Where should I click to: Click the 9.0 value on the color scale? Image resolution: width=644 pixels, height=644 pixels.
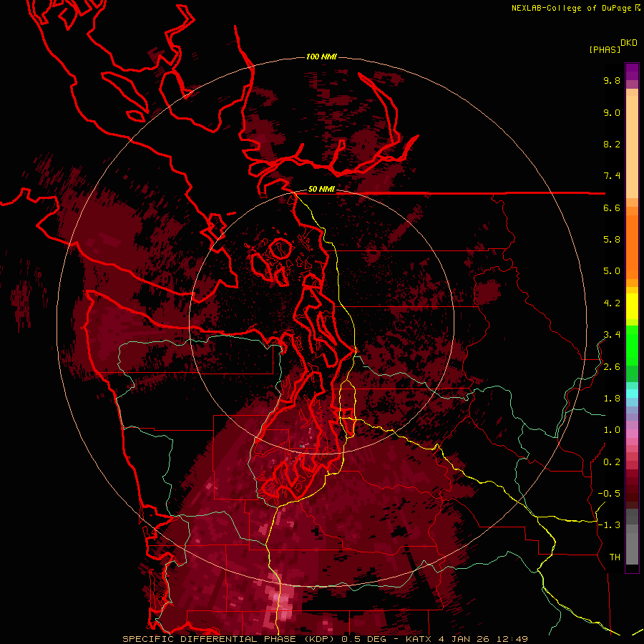click(612, 112)
